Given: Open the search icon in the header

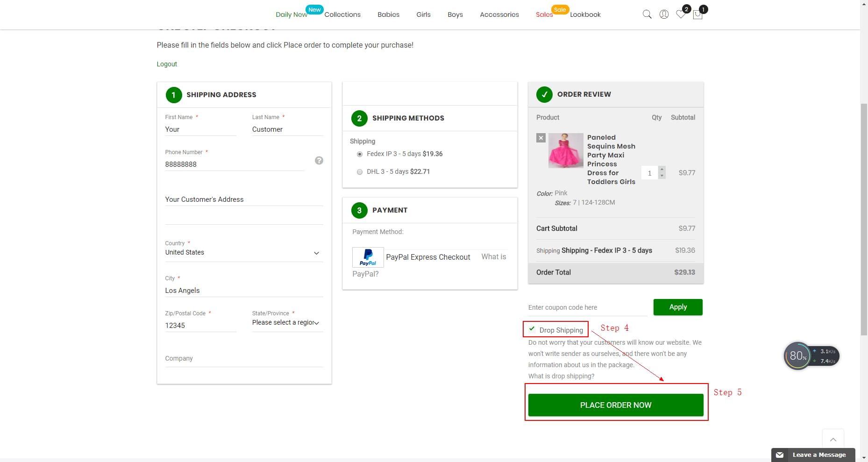Looking at the screenshot, I should pos(647,14).
